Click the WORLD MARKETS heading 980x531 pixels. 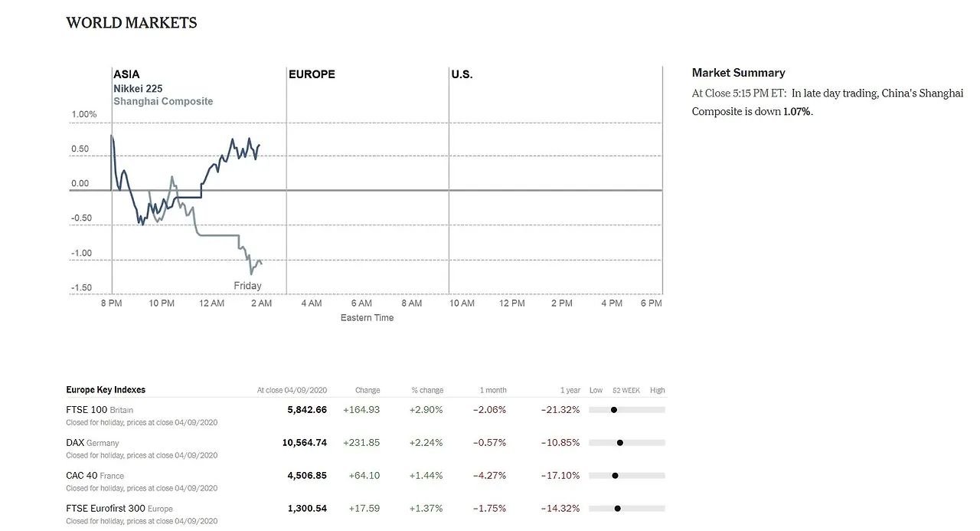pos(132,23)
